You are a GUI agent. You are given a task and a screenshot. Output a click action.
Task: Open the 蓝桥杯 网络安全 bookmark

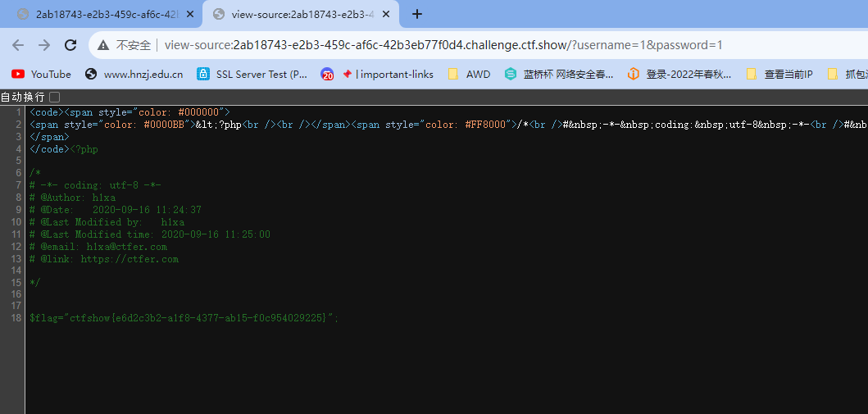[559, 74]
